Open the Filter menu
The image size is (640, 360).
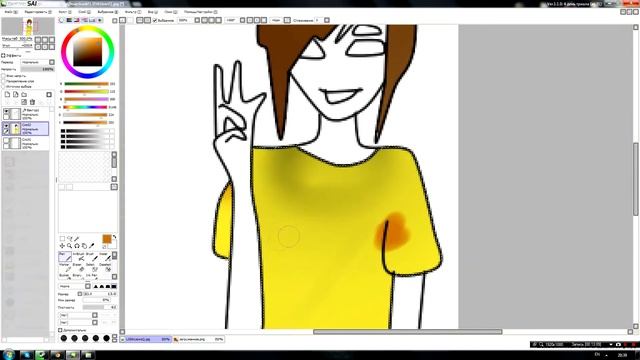click(x=133, y=12)
